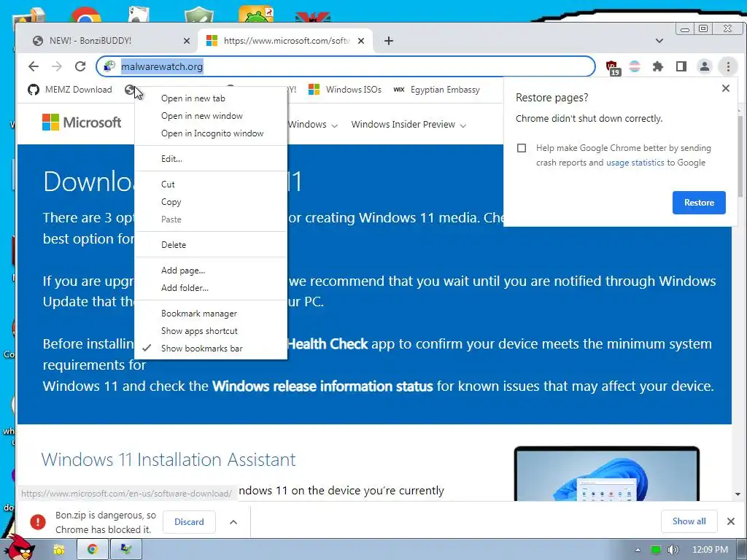Click the Microsoft logo on the page
747x560 pixels.
click(x=82, y=122)
